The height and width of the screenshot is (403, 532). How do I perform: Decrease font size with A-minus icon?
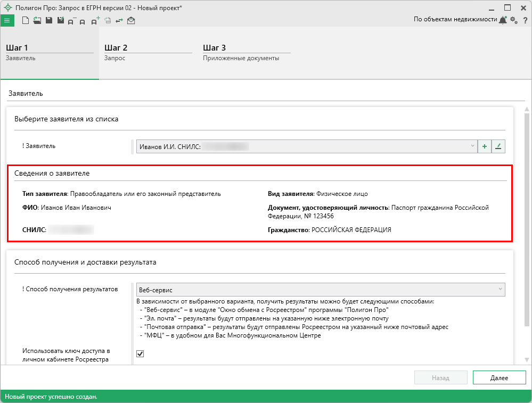click(71, 21)
